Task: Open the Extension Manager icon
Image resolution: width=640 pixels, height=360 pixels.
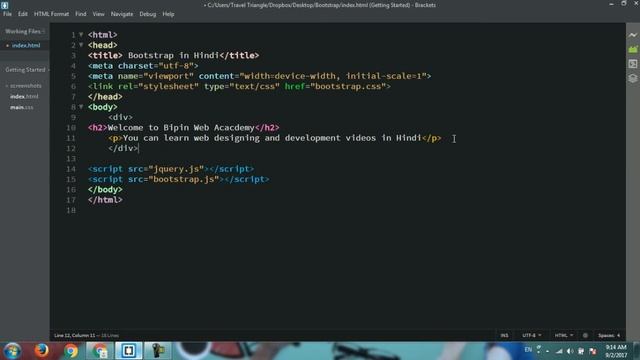Action: click(x=633, y=49)
